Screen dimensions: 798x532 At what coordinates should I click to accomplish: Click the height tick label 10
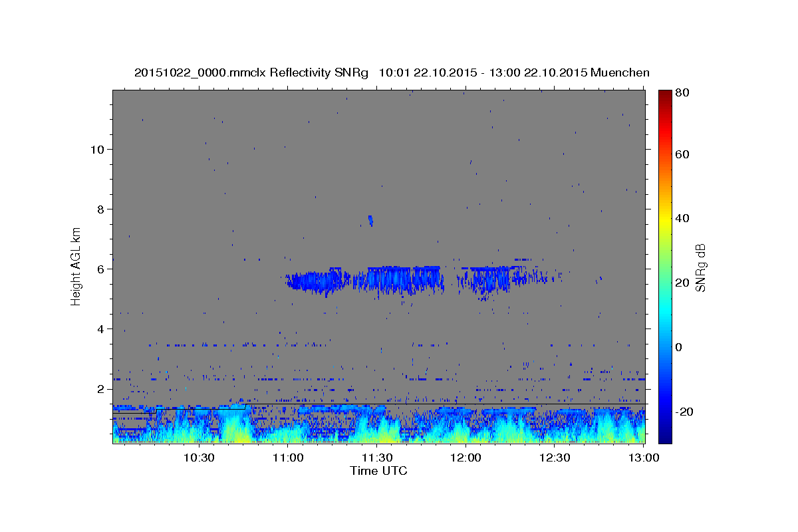pos(96,149)
